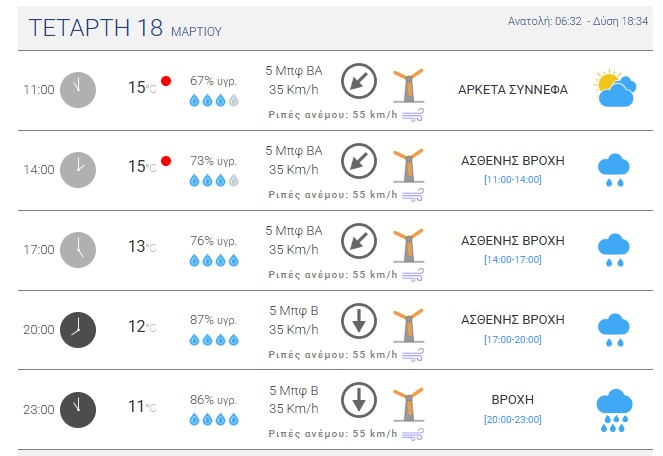Viewport: 663px width, 456px height.
Task: Click the 87% humidity value
Action: (213, 319)
